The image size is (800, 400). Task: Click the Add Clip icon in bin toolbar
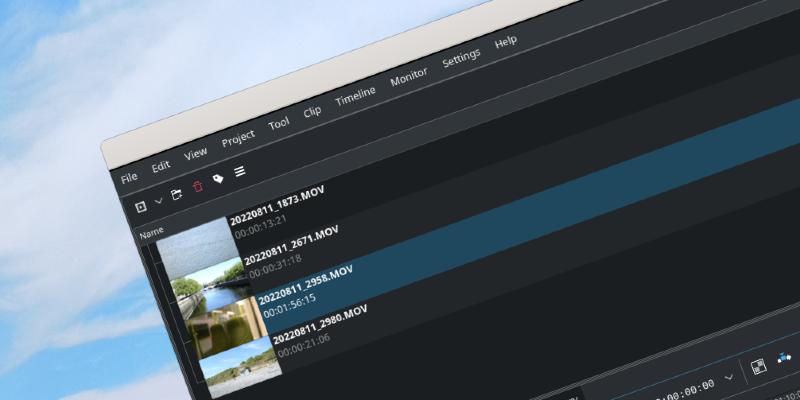pyautogui.click(x=141, y=206)
